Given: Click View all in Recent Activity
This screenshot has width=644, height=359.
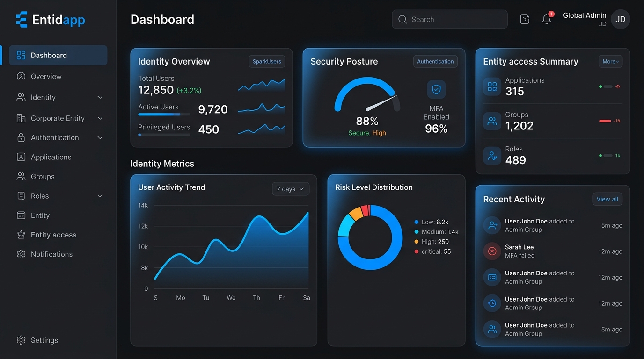Looking at the screenshot, I should (x=607, y=199).
